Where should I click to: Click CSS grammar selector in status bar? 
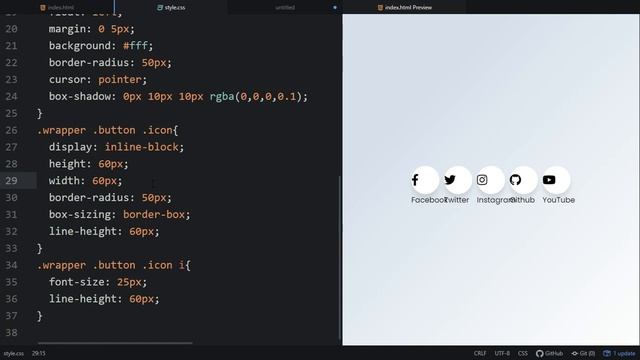[x=523, y=353]
